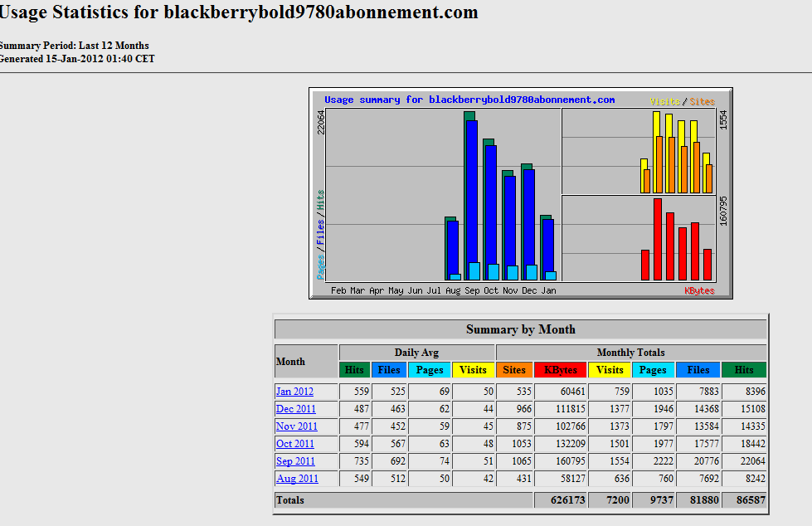Click total KBytes value 626173
Image resolution: width=812 pixels, height=526 pixels.
point(568,500)
